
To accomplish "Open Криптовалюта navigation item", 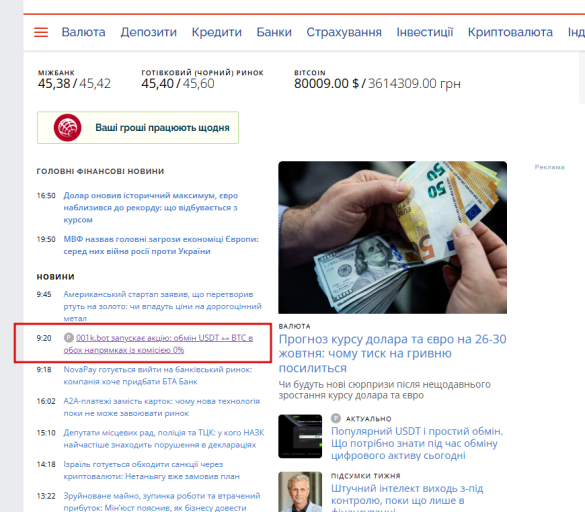I will click(x=510, y=32).
